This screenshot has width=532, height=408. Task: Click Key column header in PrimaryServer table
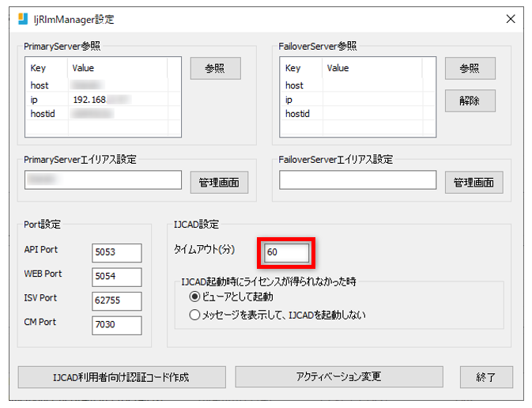coord(47,68)
